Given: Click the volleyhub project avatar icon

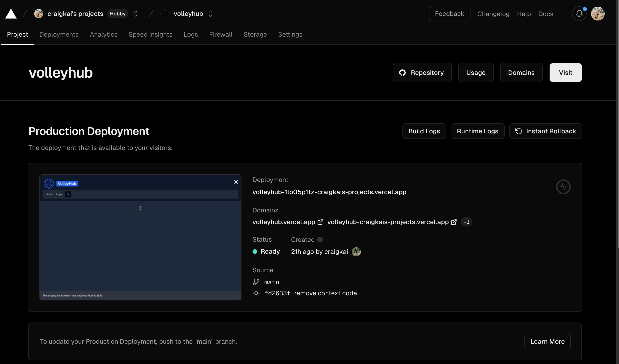Looking at the screenshot, I should pos(165,14).
